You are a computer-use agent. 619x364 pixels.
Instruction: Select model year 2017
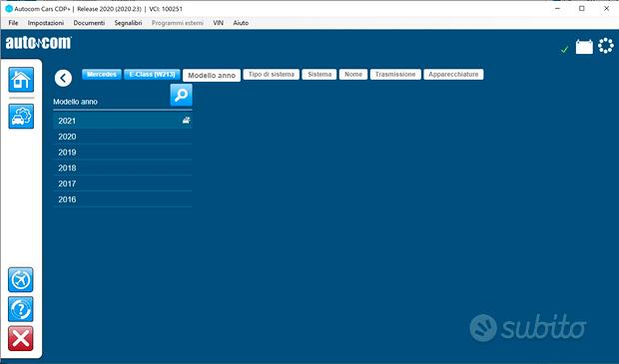pyautogui.click(x=123, y=183)
